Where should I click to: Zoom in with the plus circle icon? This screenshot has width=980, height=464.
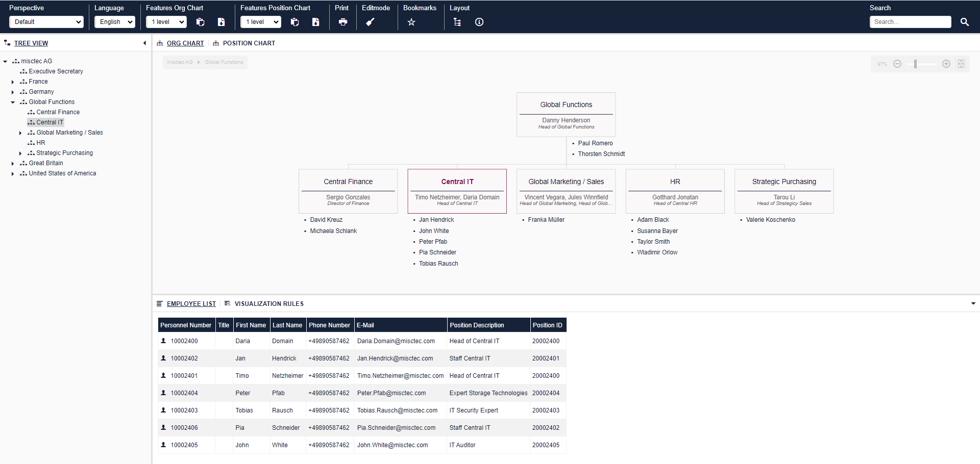(x=946, y=64)
